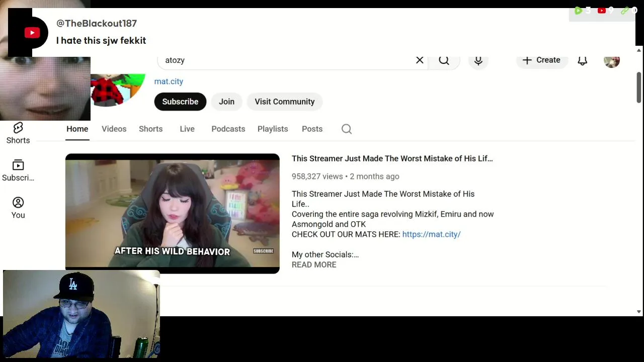Open Subscriptions in the sidebar
Image resolution: width=644 pixels, height=362 pixels.
coord(18,171)
